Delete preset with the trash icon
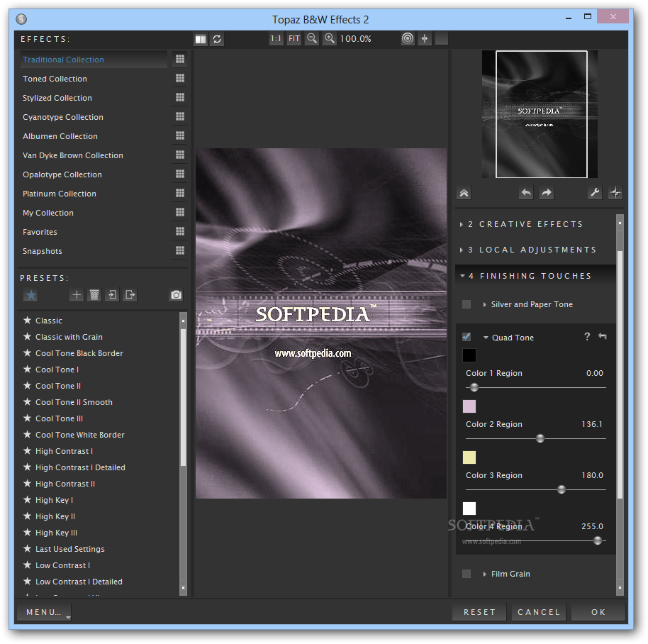Image resolution: width=648 pixels, height=644 pixels. [94, 295]
